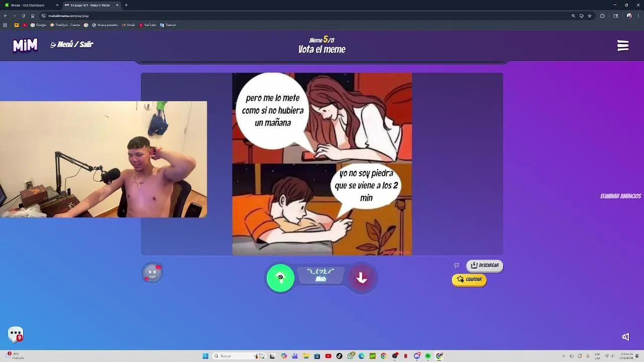This screenshot has height=362, width=644.
Task: Open Netflix from taskbar
Action: [x=406, y=356]
